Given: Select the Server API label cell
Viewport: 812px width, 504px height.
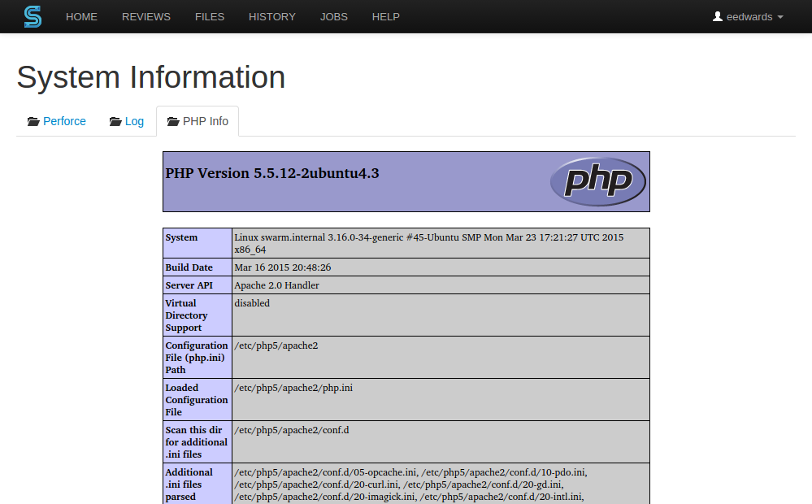Looking at the screenshot, I should 198,285.
